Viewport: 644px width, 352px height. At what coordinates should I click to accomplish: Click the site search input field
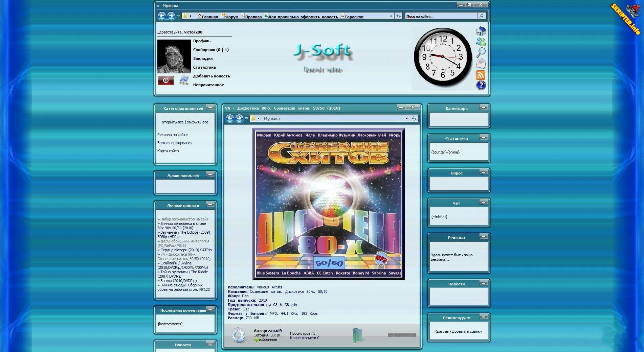441,16
